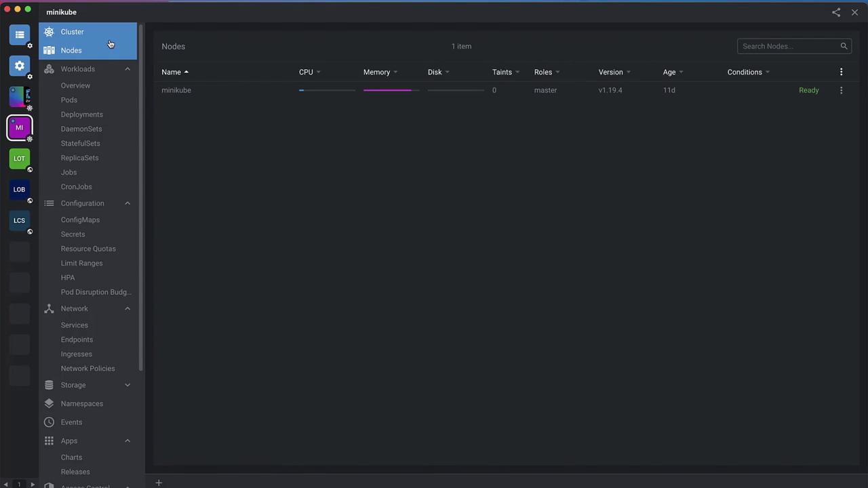Viewport: 868px width, 488px height.
Task: Sort nodes by the Taints column
Action: click(x=506, y=72)
